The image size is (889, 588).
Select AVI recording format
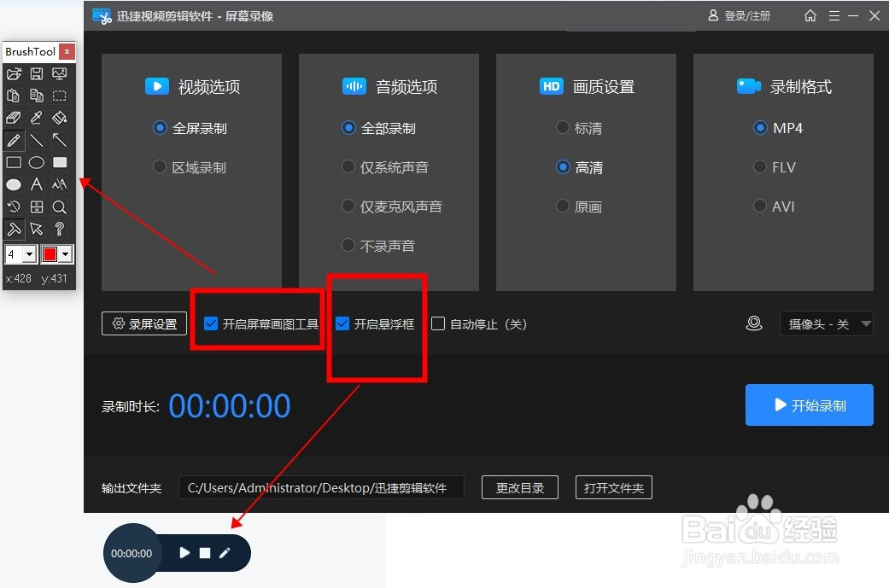point(774,207)
